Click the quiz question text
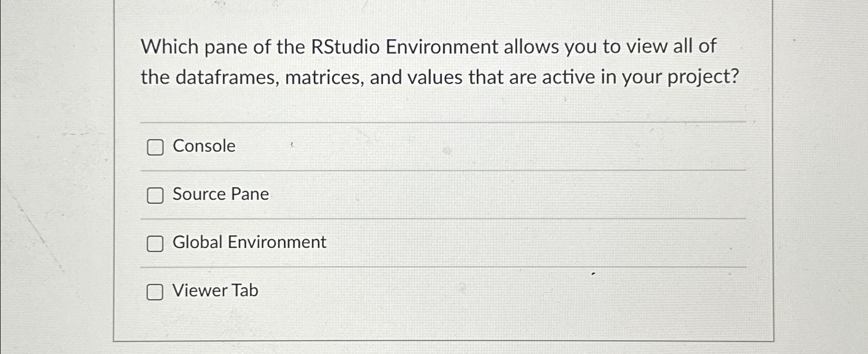The image size is (868, 354). click(x=442, y=62)
